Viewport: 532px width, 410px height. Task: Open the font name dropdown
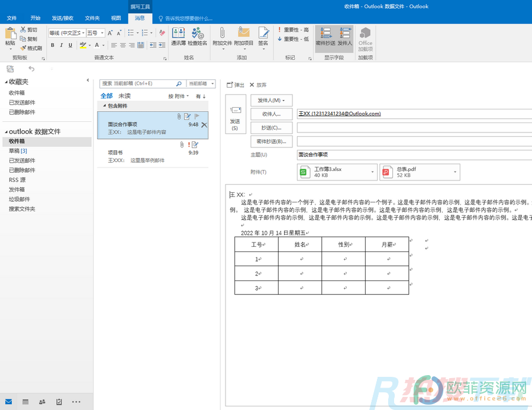click(x=83, y=33)
